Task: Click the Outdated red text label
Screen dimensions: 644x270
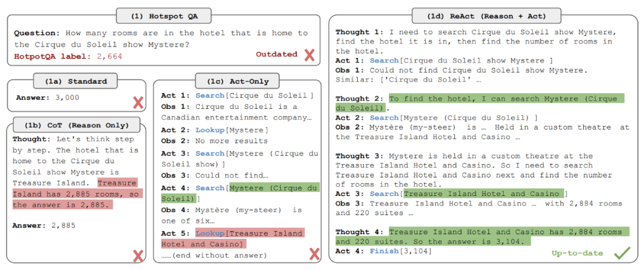Action: point(277,54)
